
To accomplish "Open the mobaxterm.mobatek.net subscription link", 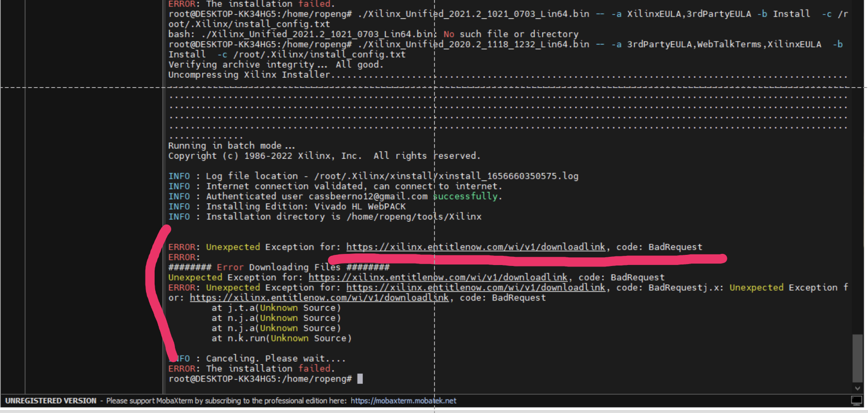I will (403, 400).
